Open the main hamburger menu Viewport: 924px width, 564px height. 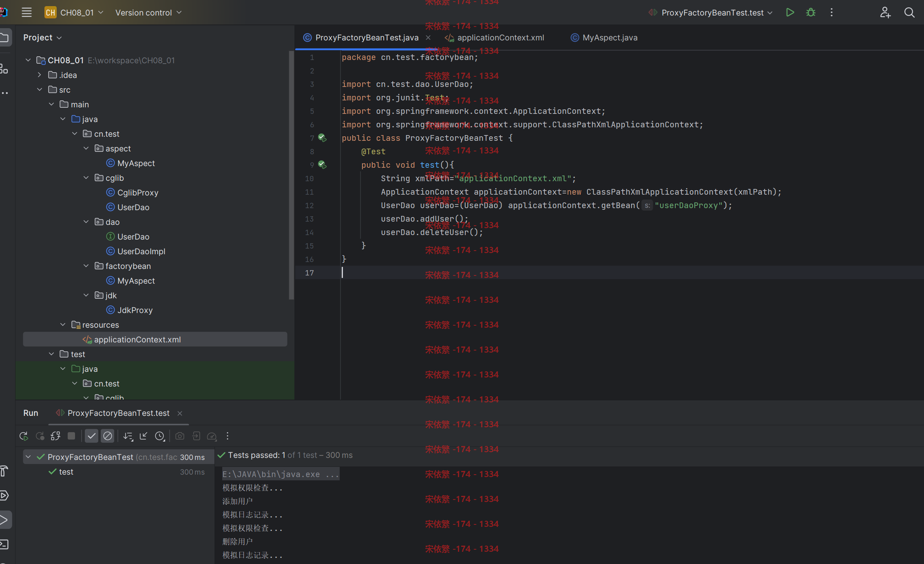[27, 13]
